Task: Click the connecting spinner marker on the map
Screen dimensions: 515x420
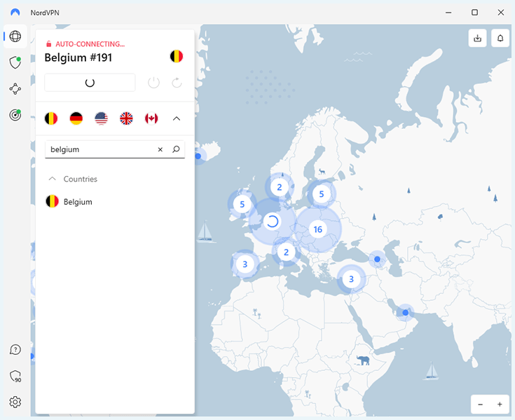Action: point(273,222)
